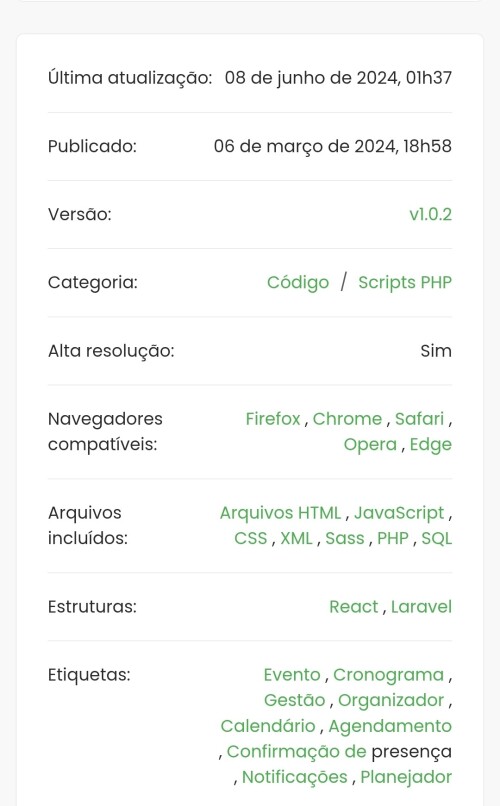This screenshot has height=806, width=500.
Task: Open the v1.0.2 version link
Action: [x=430, y=214]
